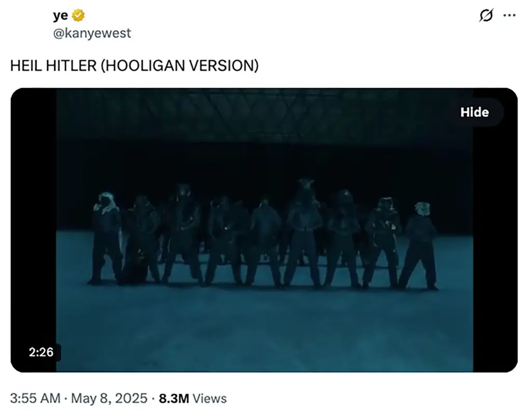Click the 3:55 AM timestamp
Viewport: 532px width, 420px height.
coord(35,399)
